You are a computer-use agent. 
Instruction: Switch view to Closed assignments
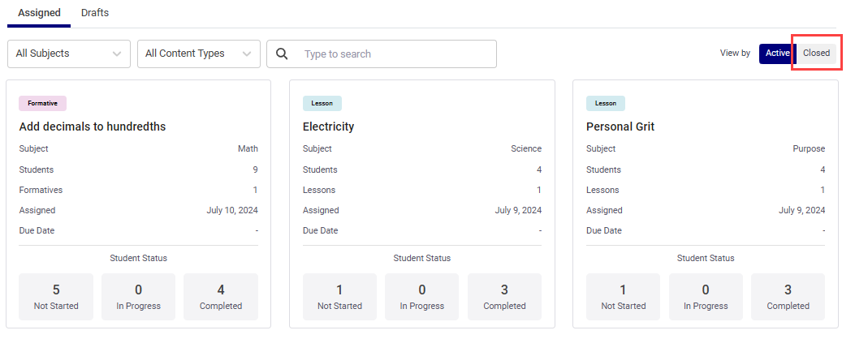[816, 54]
